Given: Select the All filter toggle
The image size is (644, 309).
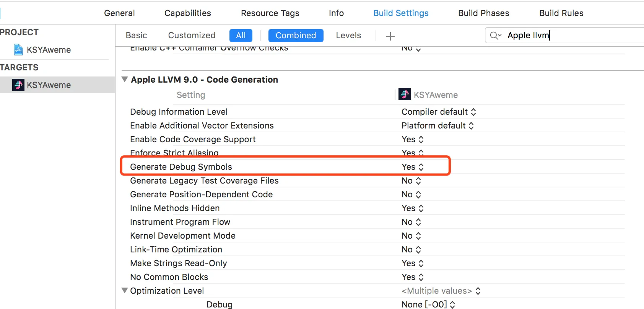Looking at the screenshot, I should click(x=241, y=36).
